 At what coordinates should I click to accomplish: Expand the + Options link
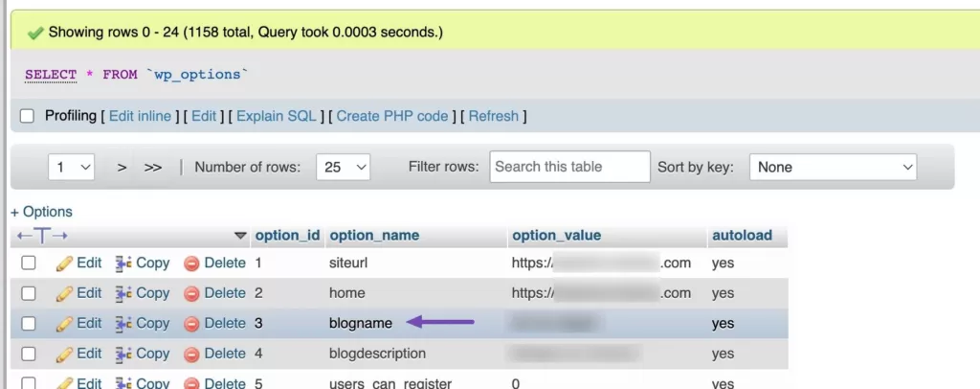point(41,212)
